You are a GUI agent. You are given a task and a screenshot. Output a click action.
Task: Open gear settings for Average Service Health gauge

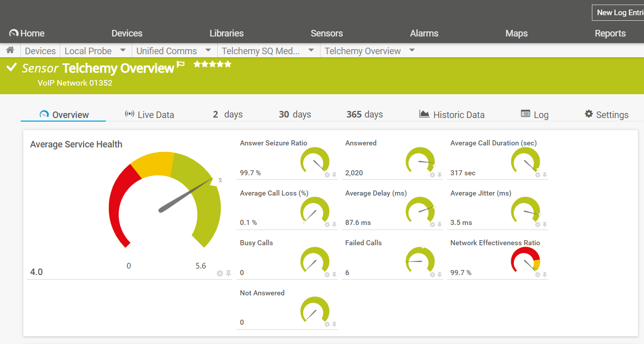(220, 274)
